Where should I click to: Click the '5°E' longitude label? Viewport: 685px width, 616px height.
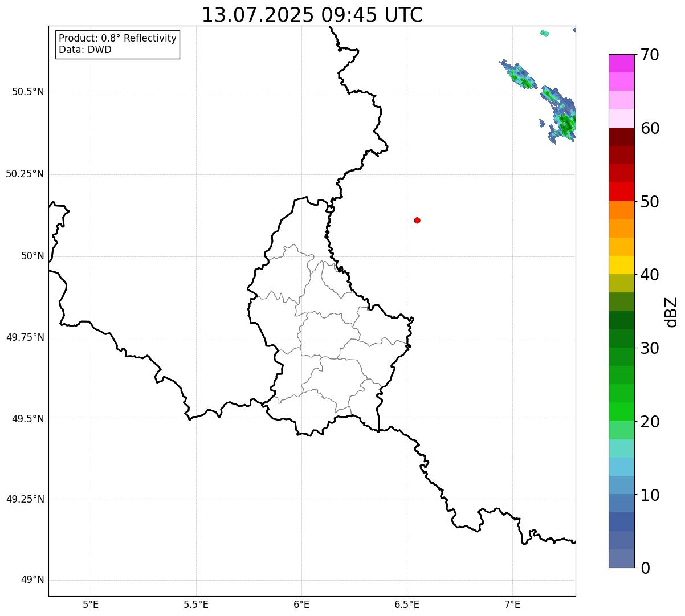91,604
